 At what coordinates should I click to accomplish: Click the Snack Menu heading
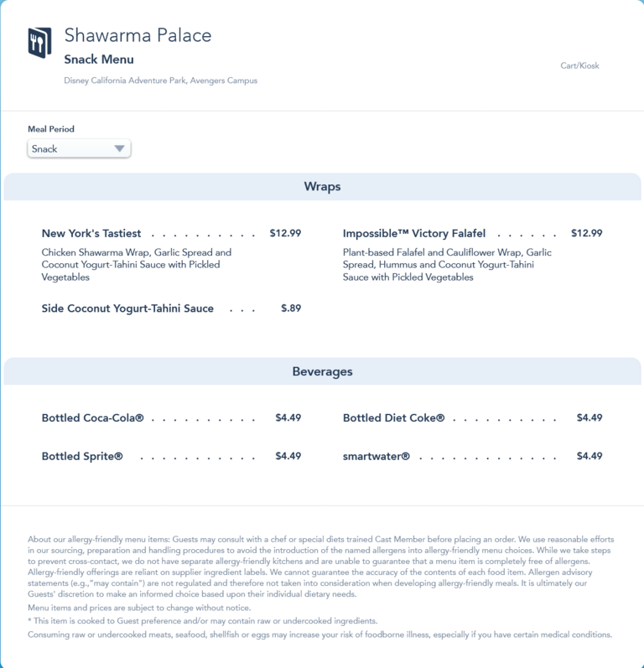(x=99, y=60)
